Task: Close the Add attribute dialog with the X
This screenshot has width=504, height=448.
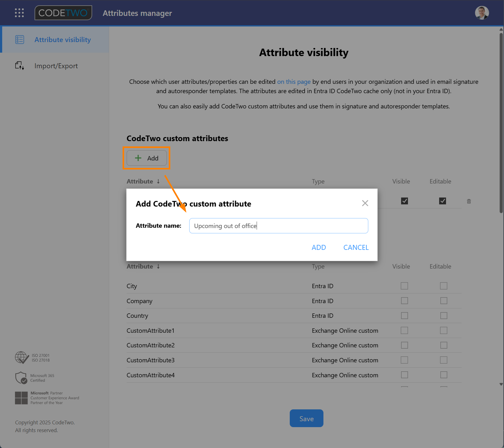Action: 365,203
